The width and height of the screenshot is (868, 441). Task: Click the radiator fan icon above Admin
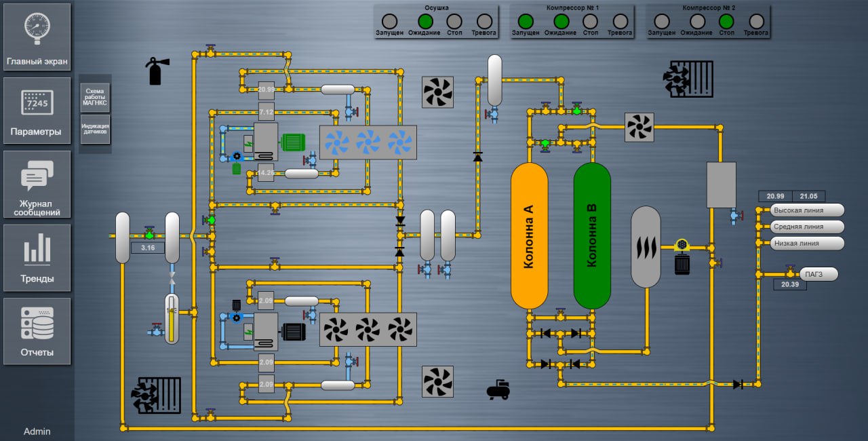[156, 396]
